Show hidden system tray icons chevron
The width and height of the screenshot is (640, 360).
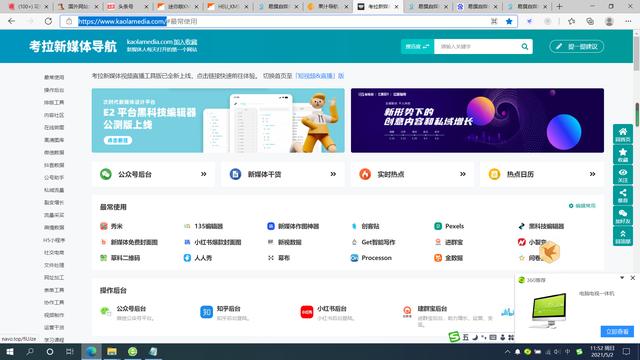point(507,351)
